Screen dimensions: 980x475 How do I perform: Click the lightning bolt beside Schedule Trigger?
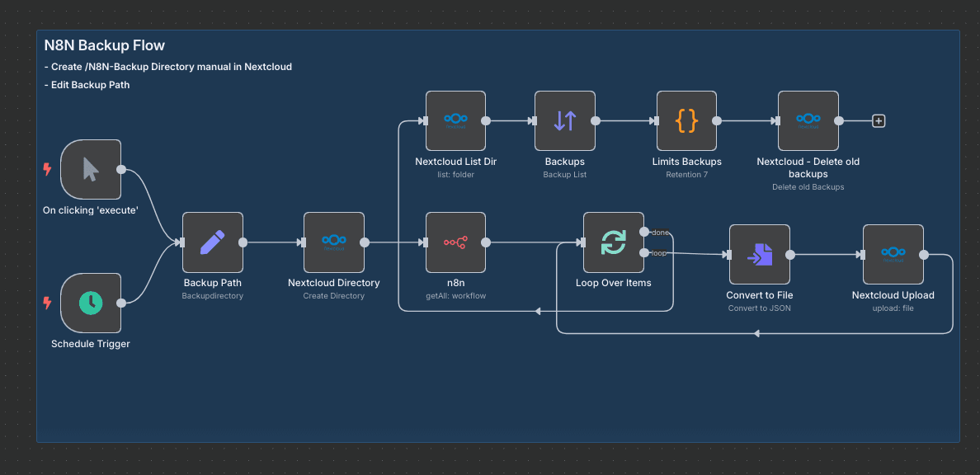(47, 303)
